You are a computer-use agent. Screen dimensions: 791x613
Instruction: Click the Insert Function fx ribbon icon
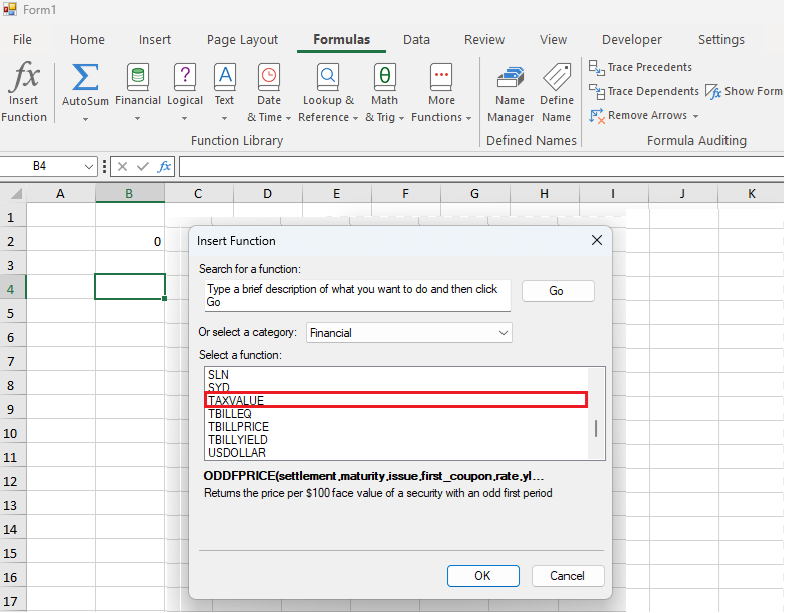(x=24, y=76)
